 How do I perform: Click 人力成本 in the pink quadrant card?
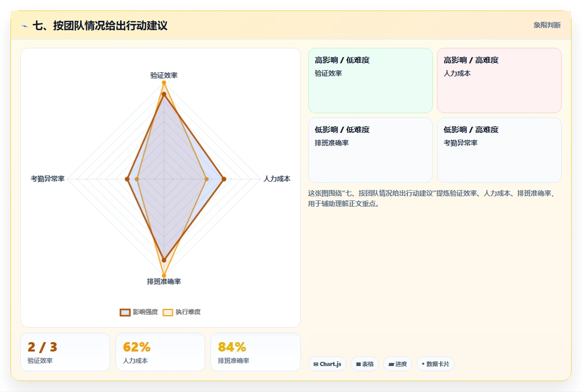click(457, 73)
